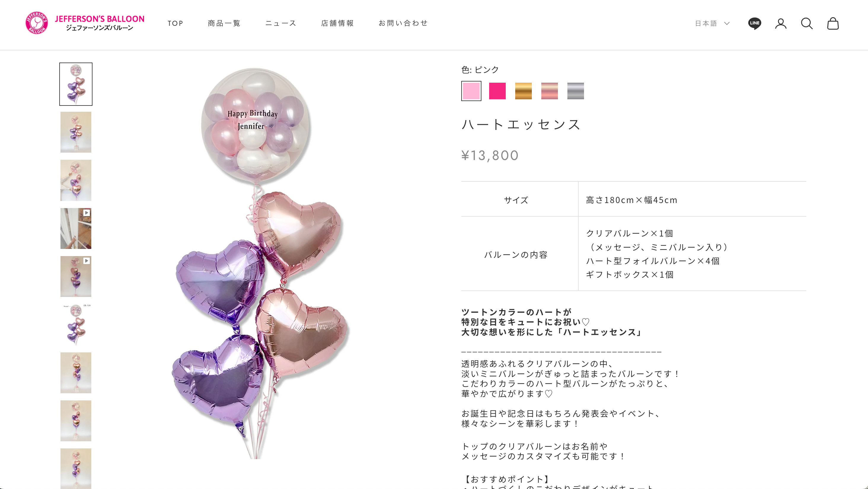868x489 pixels.
Task: Open the shopping bag cart
Action: click(x=833, y=24)
